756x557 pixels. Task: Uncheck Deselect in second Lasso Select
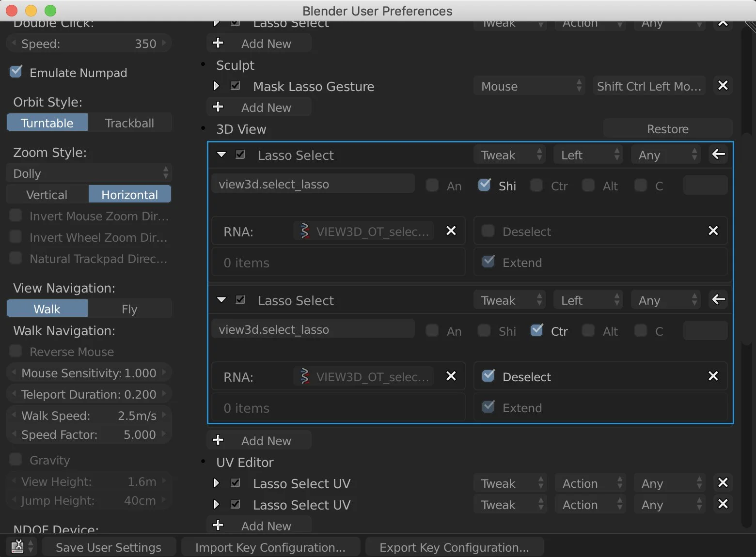pyautogui.click(x=488, y=376)
